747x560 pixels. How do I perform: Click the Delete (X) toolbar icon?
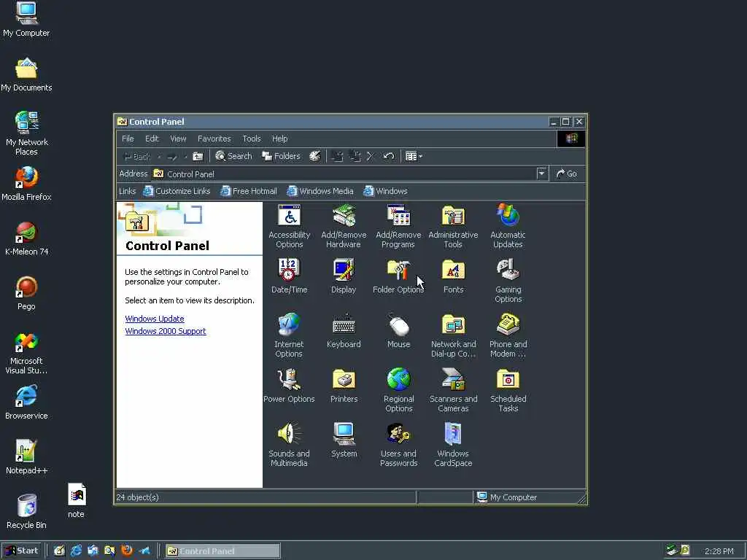point(371,156)
